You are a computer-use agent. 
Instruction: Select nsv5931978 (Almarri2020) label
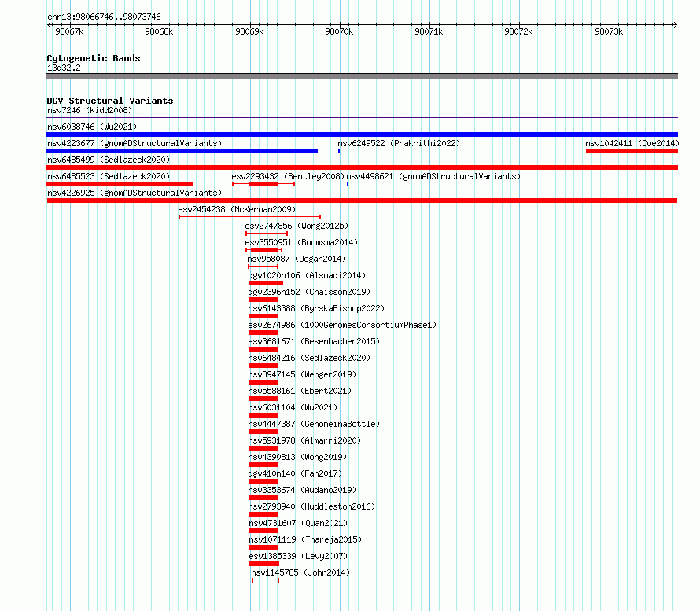(x=304, y=440)
